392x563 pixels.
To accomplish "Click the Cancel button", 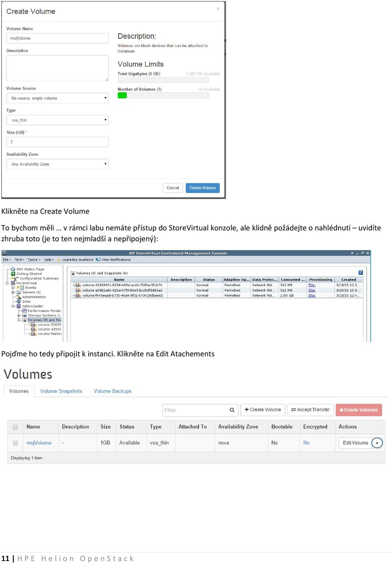I will (x=173, y=188).
